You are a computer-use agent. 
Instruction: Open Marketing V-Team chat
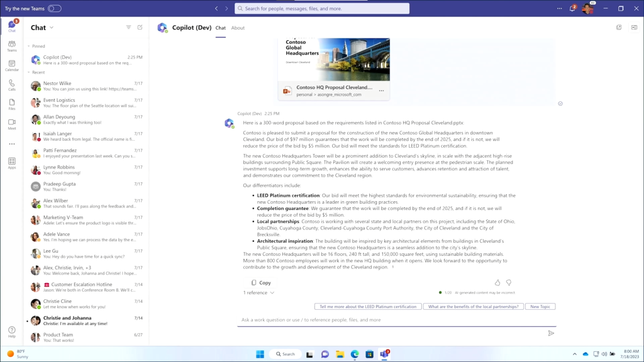coord(87,220)
